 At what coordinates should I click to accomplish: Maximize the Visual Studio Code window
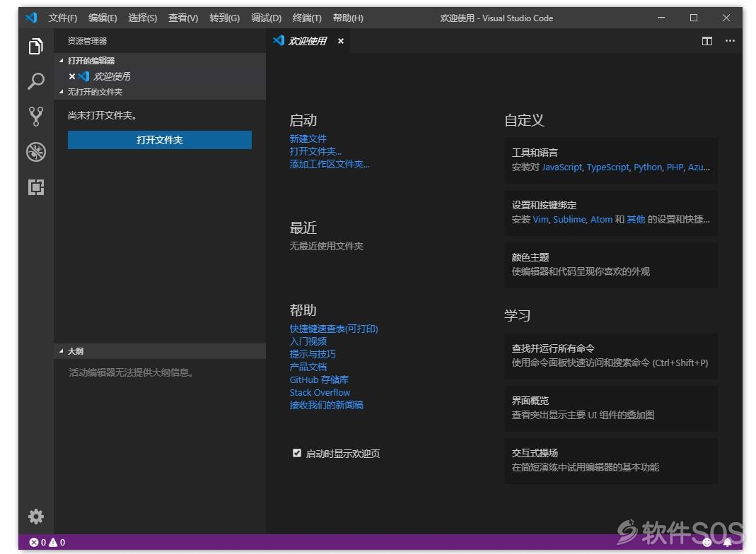[x=693, y=18]
